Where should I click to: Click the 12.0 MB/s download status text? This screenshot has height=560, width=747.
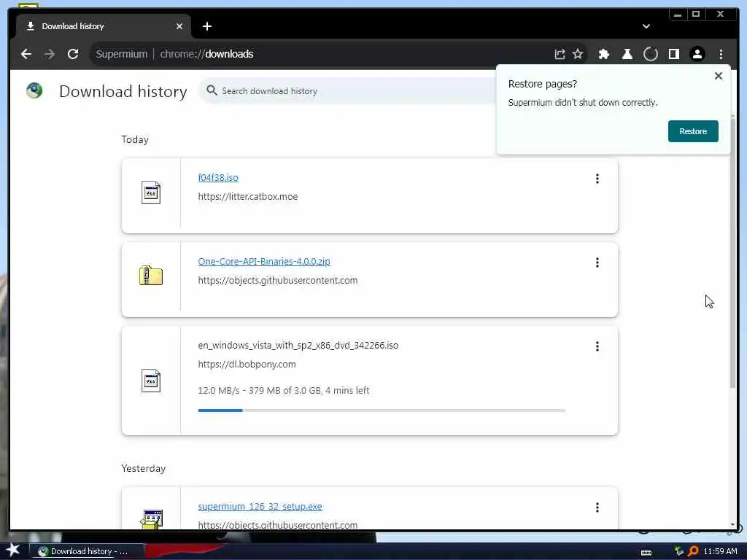point(284,391)
